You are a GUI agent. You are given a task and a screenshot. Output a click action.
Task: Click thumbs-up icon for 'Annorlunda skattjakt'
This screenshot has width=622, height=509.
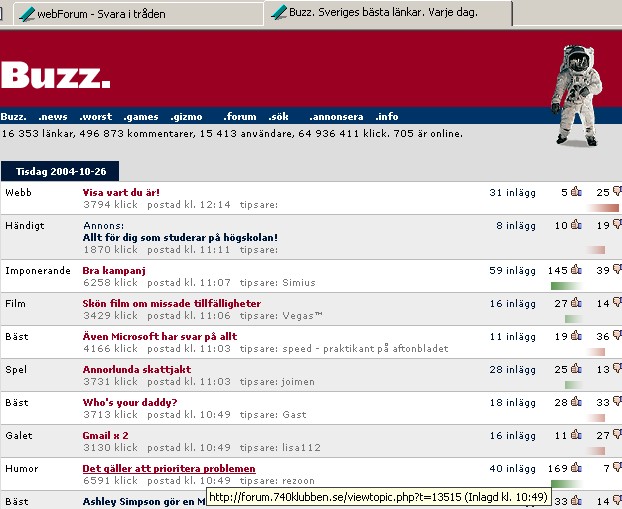576,369
